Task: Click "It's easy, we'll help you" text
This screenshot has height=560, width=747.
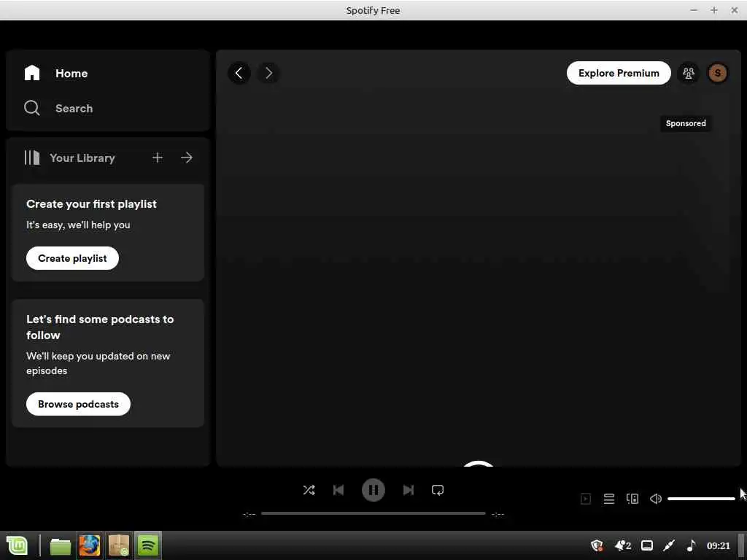Action: click(78, 225)
